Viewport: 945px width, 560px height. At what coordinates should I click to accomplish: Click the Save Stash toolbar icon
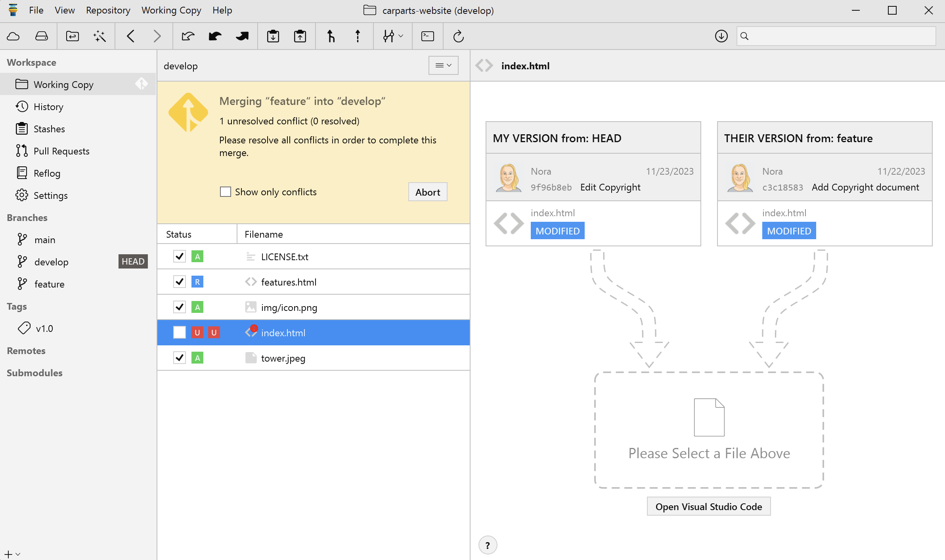[x=273, y=36]
